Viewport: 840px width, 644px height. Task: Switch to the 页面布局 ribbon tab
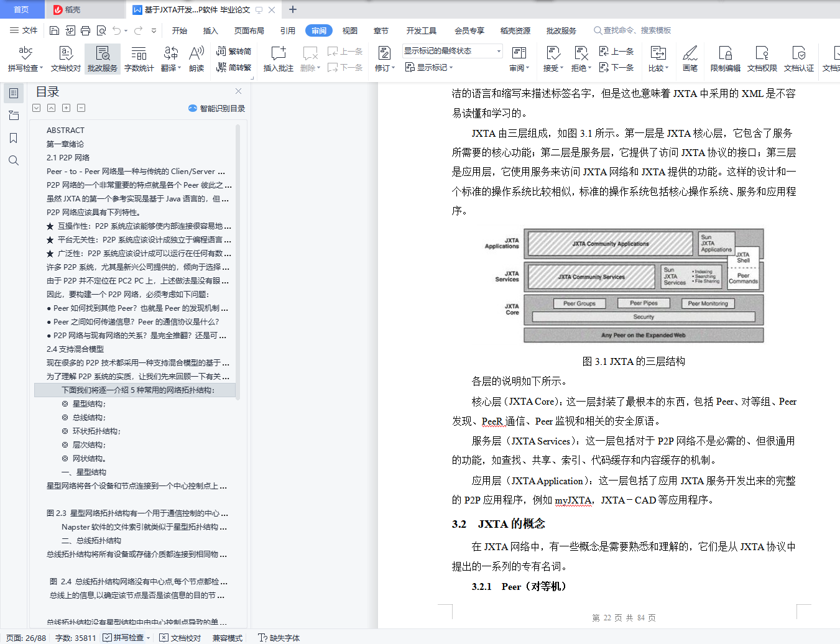(249, 30)
